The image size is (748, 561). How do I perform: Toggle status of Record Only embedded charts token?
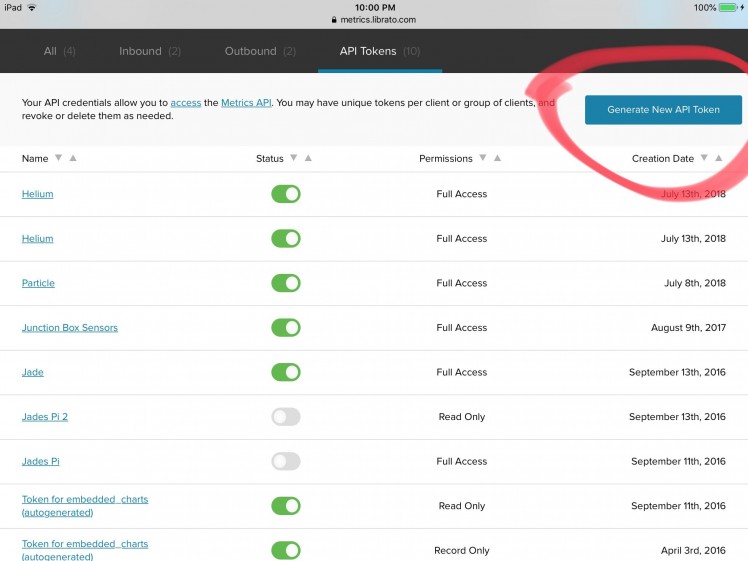click(286, 550)
